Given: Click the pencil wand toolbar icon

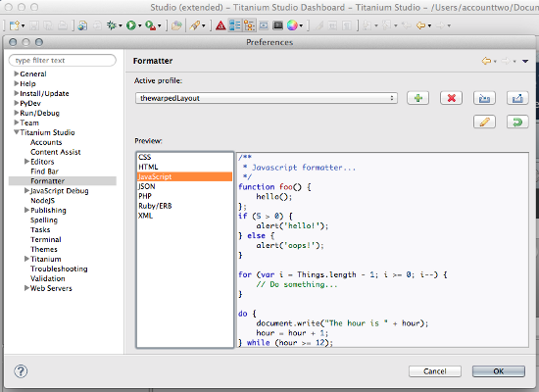Looking at the screenshot, I should 195,25.
